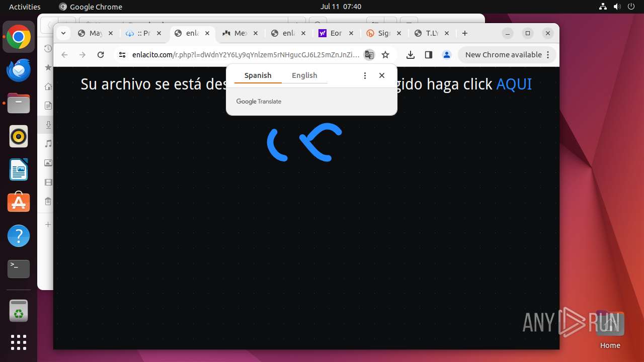Screen dimensions: 644x362
Task: Open Chrome profile menu
Action: click(x=447, y=55)
